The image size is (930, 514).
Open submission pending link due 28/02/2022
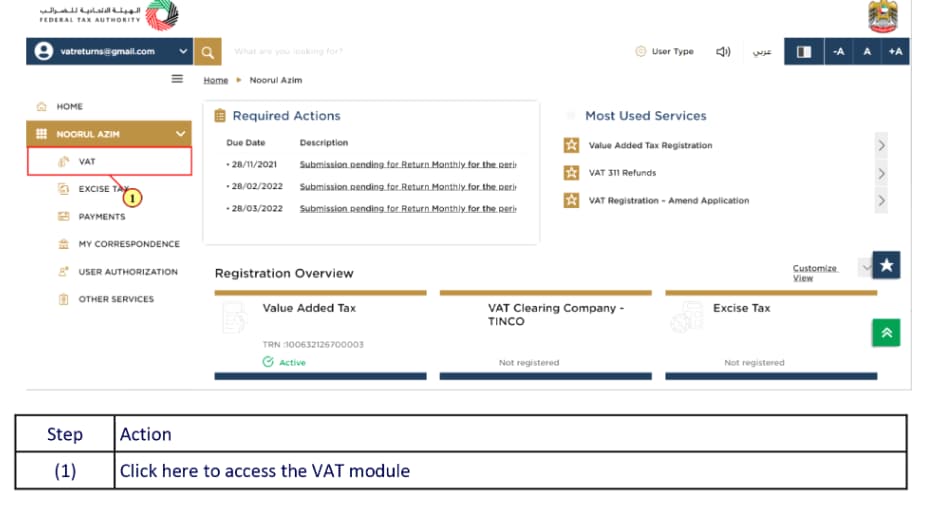point(407,186)
